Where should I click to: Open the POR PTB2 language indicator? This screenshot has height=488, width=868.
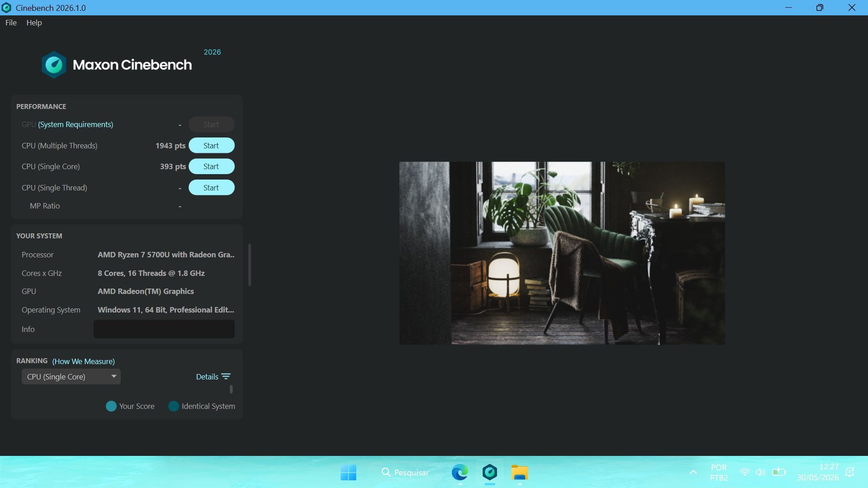point(719,473)
